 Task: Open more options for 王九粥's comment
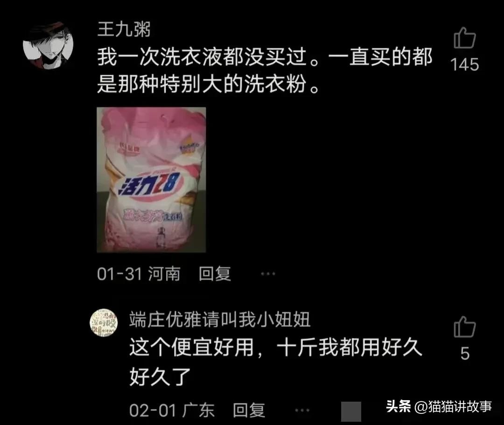coord(268,274)
